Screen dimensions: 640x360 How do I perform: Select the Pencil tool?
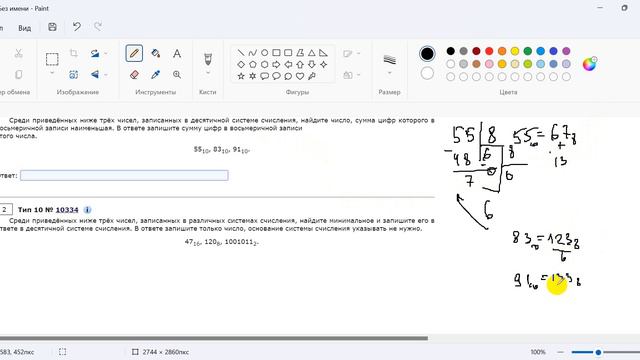134,53
